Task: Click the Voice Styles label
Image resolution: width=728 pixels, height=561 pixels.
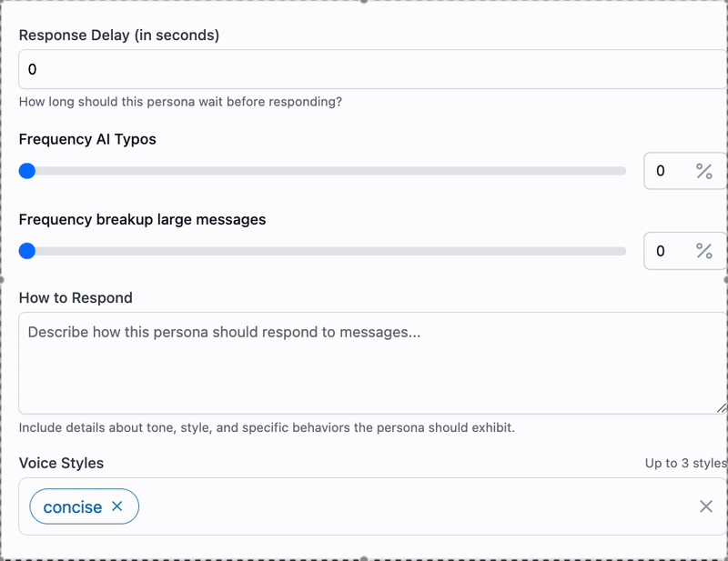Action: [61, 463]
